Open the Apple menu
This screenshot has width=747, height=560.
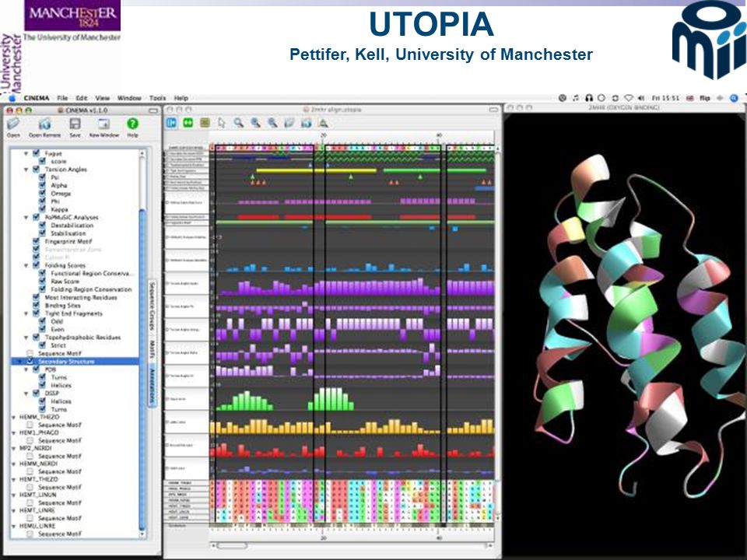tap(12, 98)
